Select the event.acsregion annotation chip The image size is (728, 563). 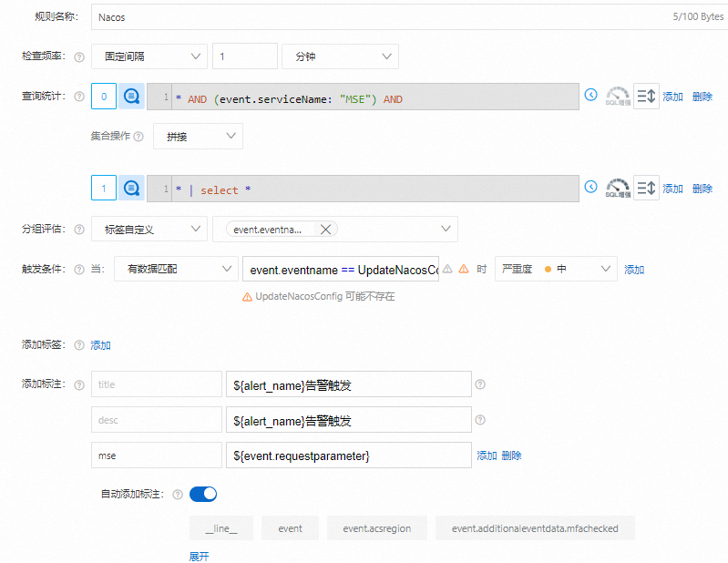[x=377, y=528]
